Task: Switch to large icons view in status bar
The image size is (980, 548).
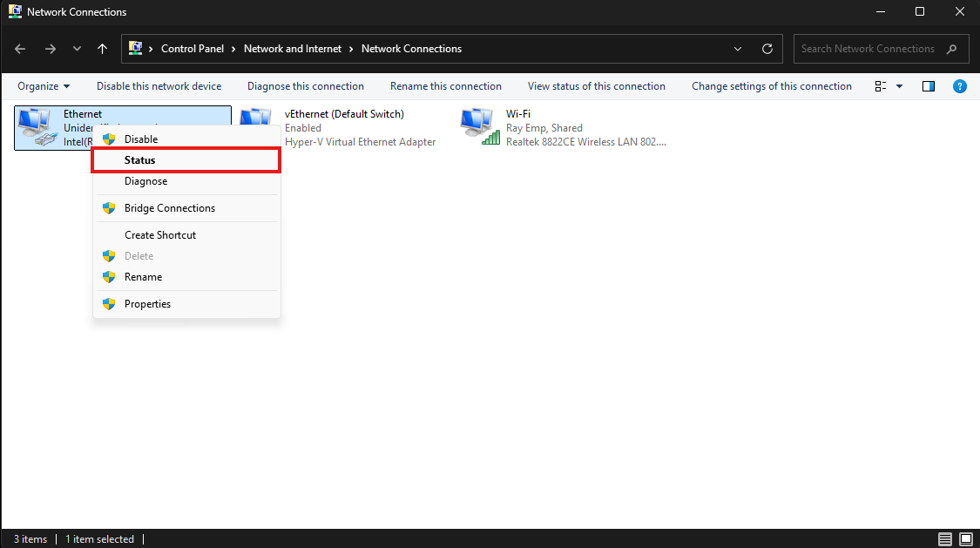Action: pos(966,538)
